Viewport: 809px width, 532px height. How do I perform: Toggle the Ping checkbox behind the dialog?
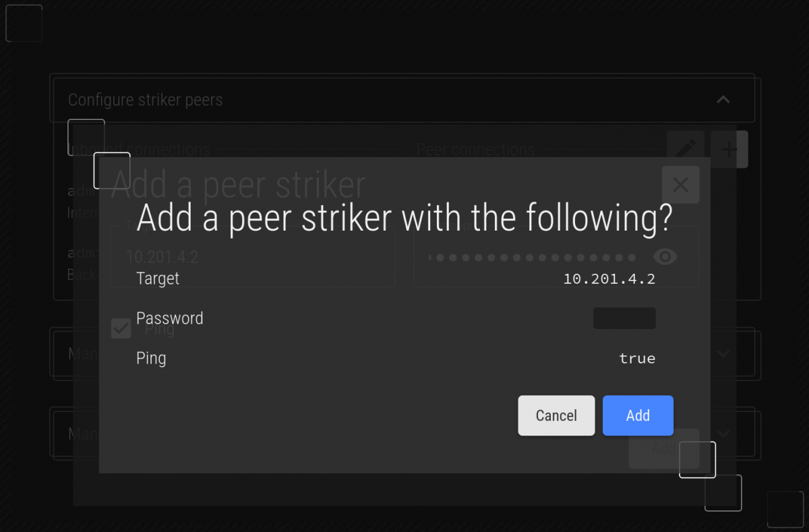tap(121, 329)
